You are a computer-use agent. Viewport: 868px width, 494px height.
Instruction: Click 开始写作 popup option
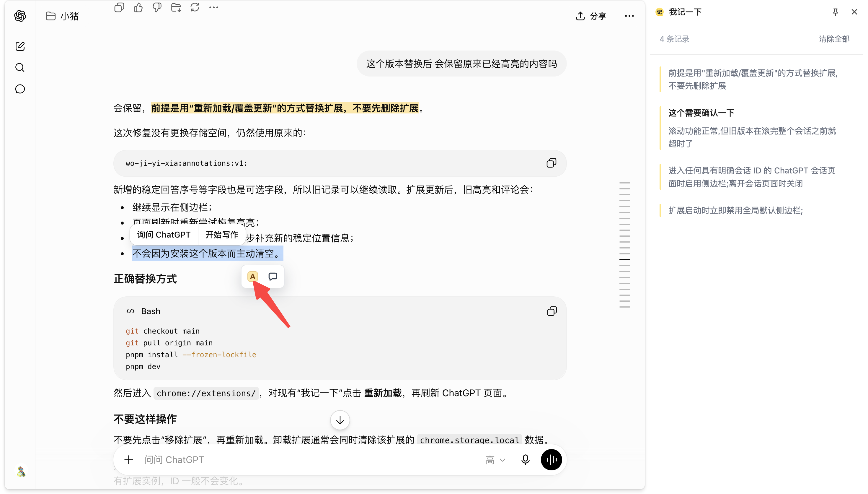(x=222, y=235)
